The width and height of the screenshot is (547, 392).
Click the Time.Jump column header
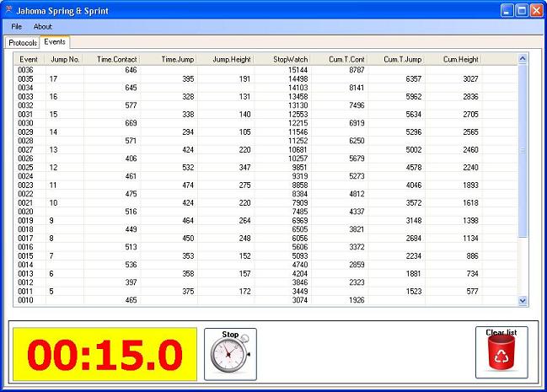(169, 59)
